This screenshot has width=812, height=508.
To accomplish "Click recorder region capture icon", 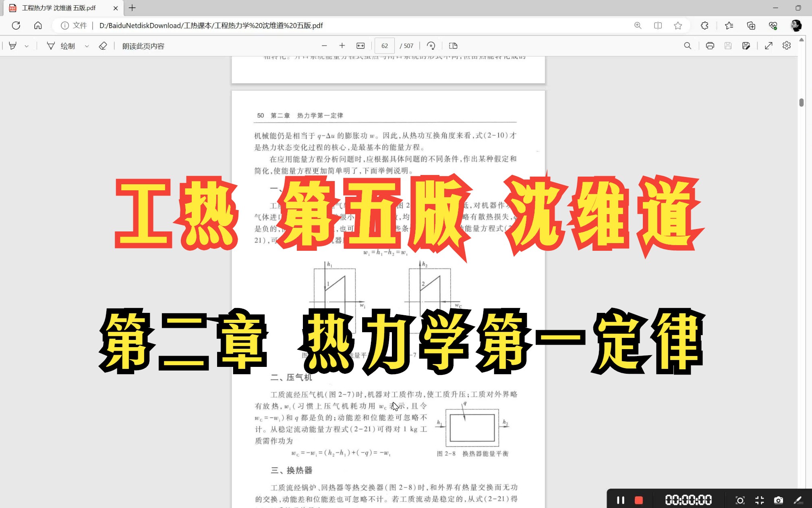I will pos(740,500).
